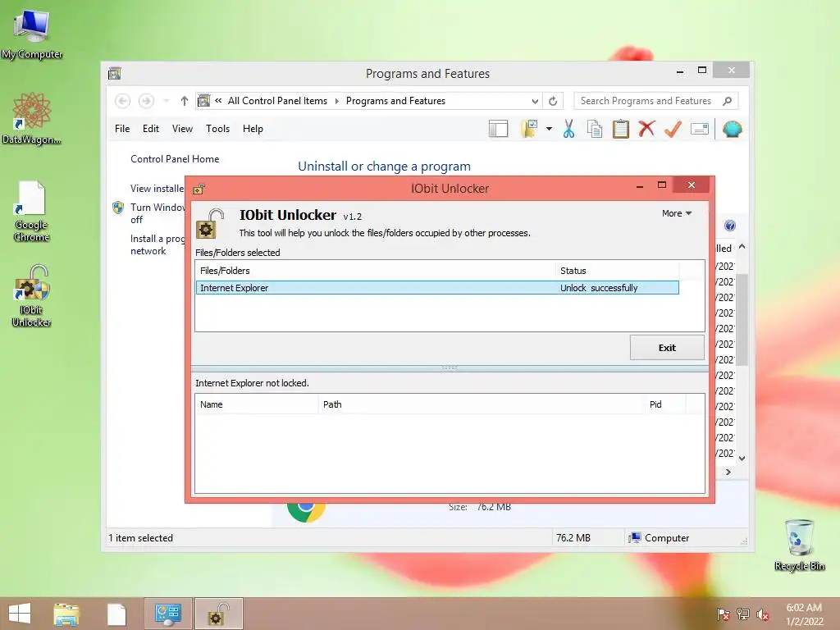Image resolution: width=840 pixels, height=630 pixels.
Task: Click the Properties toolbar icon
Action: click(699, 129)
